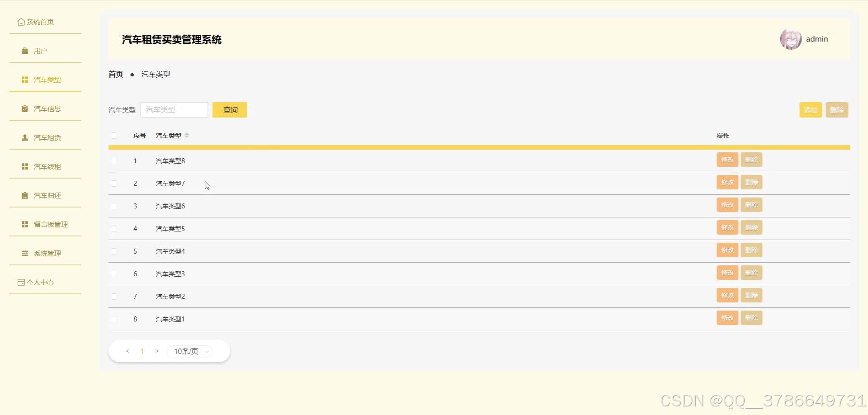Open the 10条/页 page size dropdown

[190, 351]
